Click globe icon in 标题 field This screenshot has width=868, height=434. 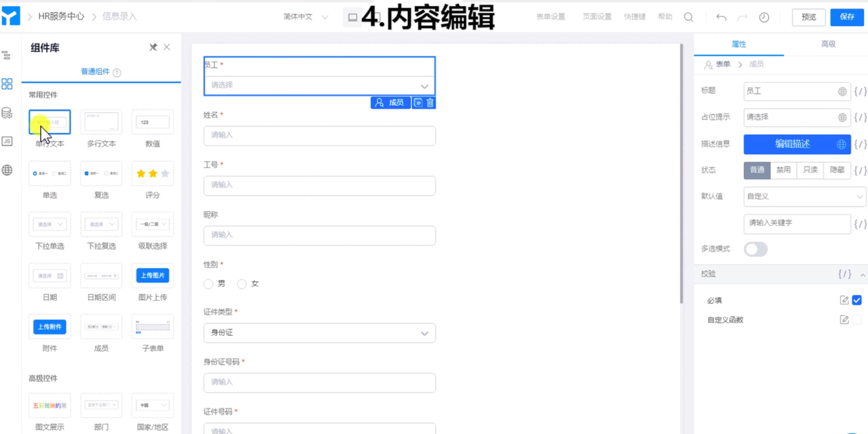(x=842, y=91)
